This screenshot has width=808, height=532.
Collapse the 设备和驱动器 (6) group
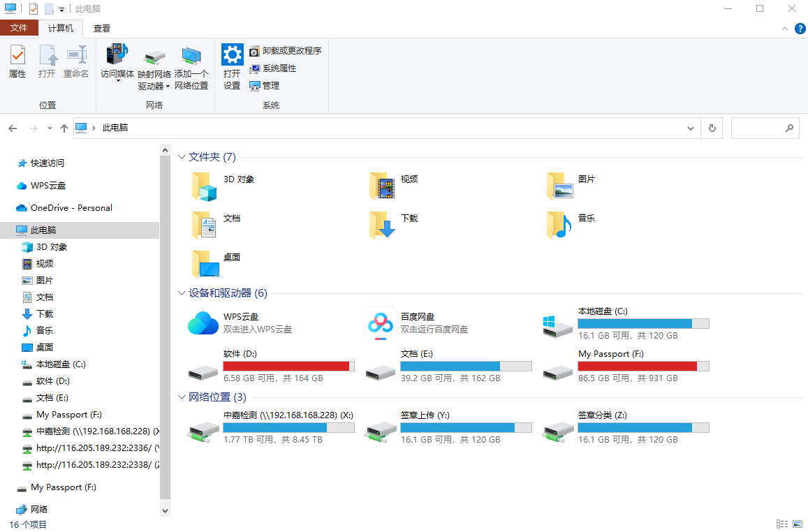182,293
